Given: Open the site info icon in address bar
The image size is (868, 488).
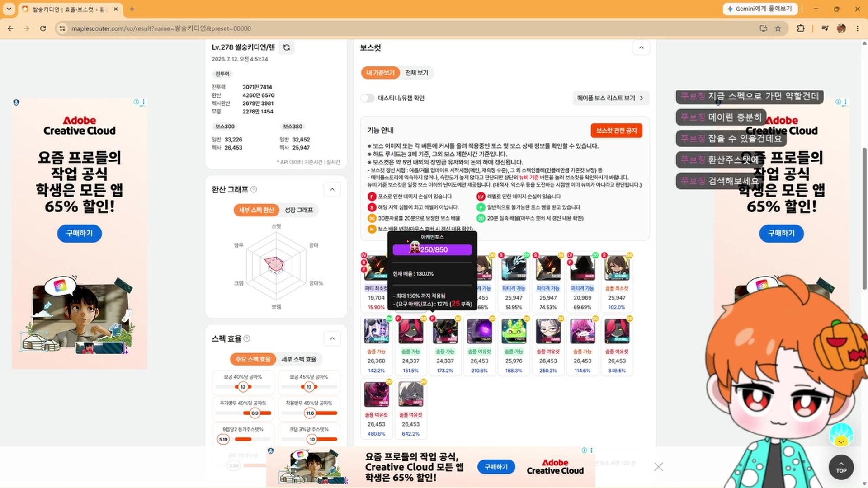Looking at the screenshot, I should click(62, 28).
